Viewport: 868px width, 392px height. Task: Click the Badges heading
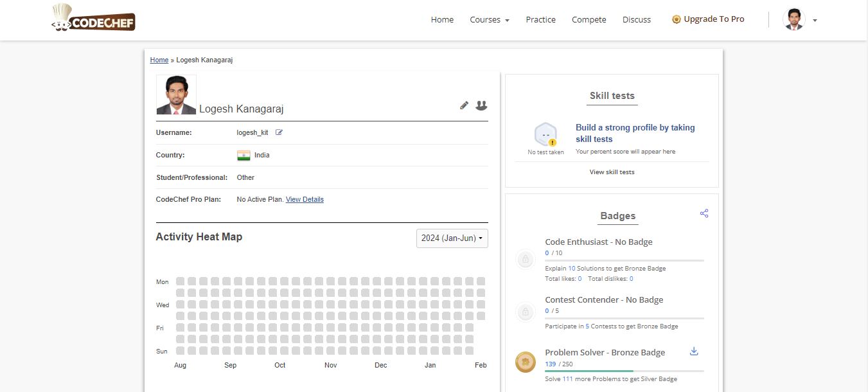click(618, 216)
